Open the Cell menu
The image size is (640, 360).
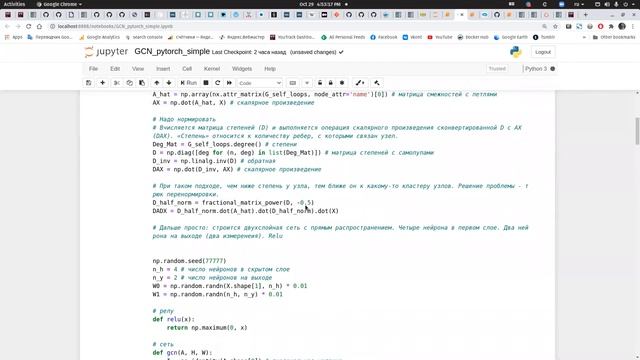point(187,69)
